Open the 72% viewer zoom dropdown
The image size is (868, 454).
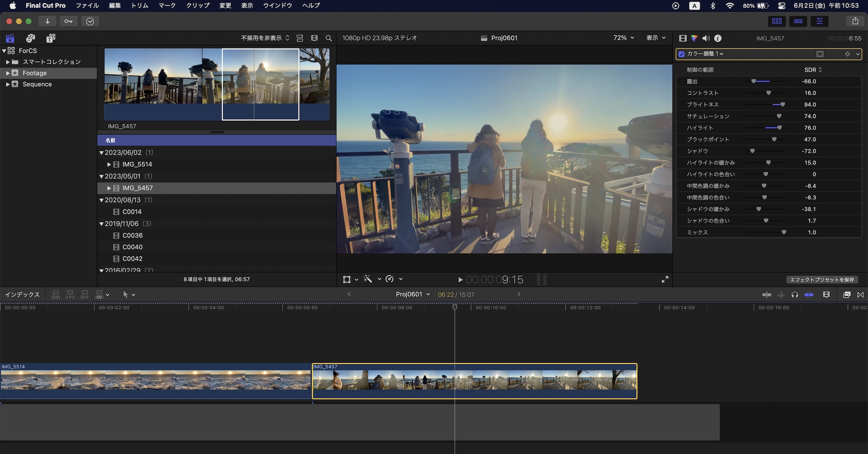coord(624,38)
